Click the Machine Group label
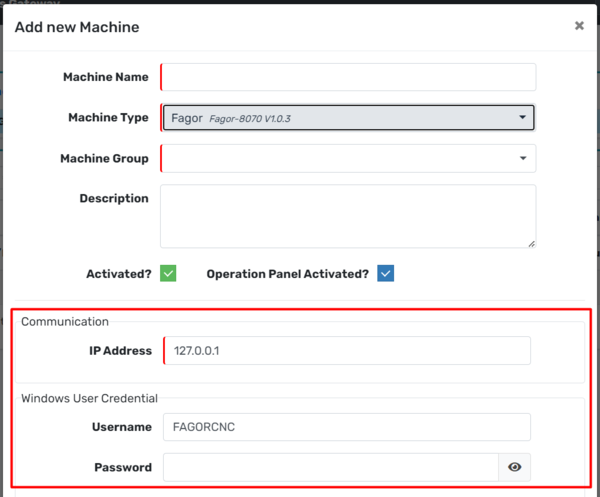Image resolution: width=600 pixels, height=497 pixels. (x=104, y=158)
